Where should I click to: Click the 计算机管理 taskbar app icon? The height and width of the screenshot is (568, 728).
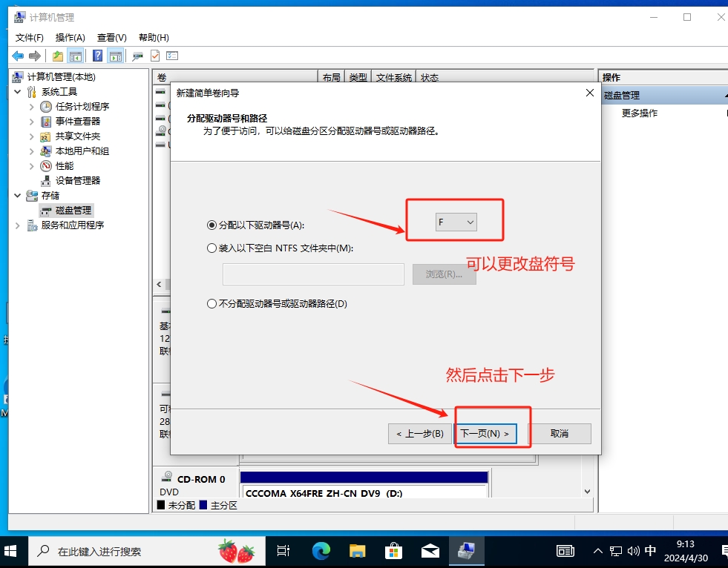tap(467, 551)
